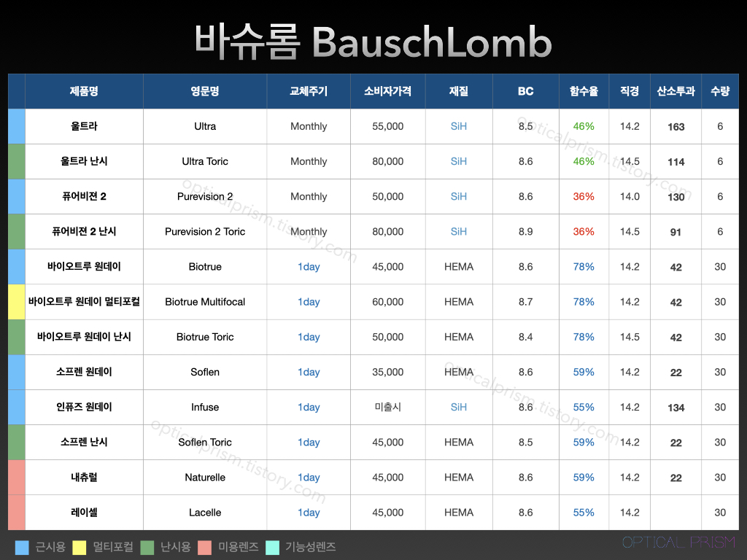Image resolution: width=747 pixels, height=560 pixels.
Task: Click the 울트라 난시 product name cell
Action: (84, 161)
